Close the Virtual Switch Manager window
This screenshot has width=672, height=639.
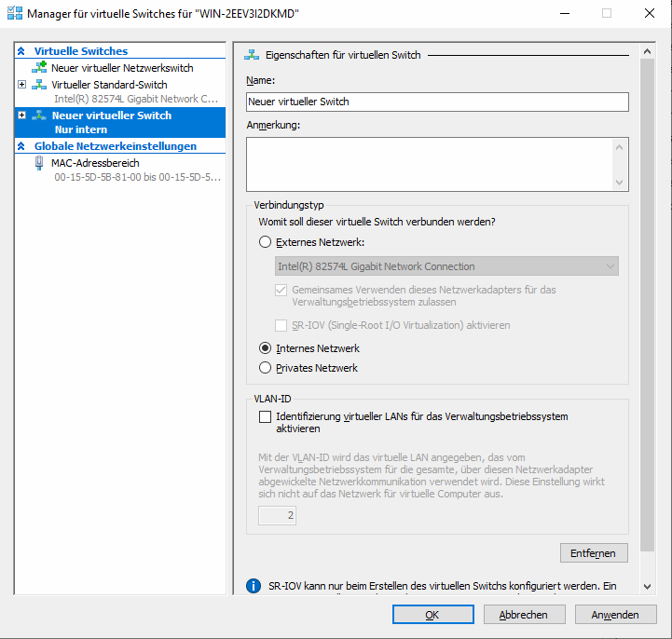click(x=650, y=13)
